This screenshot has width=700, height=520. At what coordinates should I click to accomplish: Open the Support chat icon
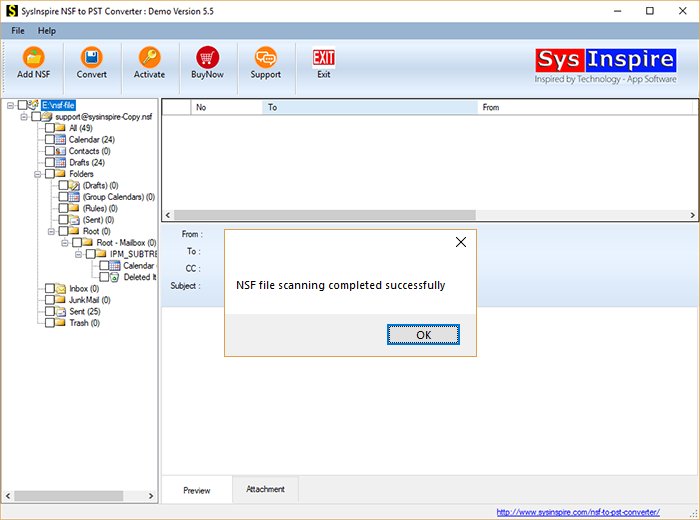[x=266, y=57]
